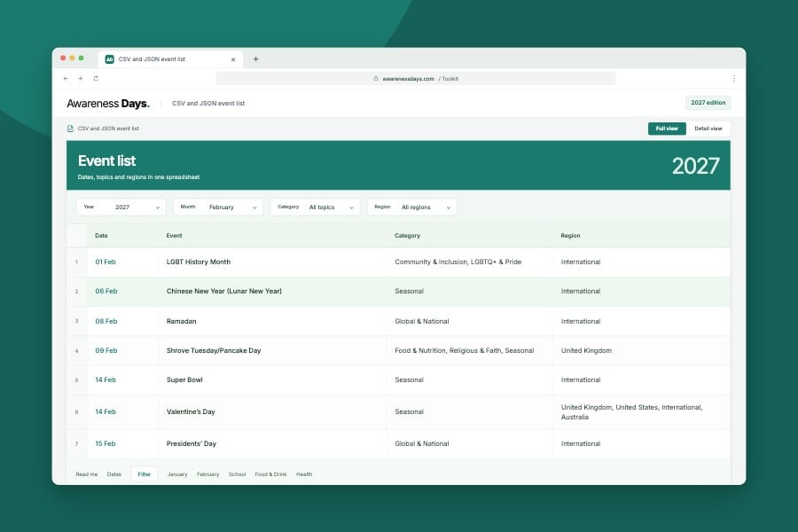Reload the page with refresh icon
Viewport: 798px width, 532px height.
pos(96,78)
